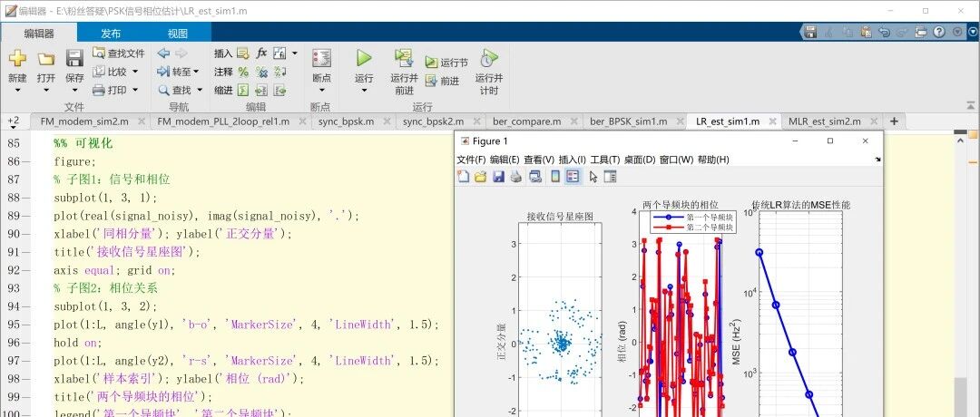Image resolution: width=980 pixels, height=417 pixels.
Task: Click Save Figure icon in Figure 1
Action: [498, 177]
